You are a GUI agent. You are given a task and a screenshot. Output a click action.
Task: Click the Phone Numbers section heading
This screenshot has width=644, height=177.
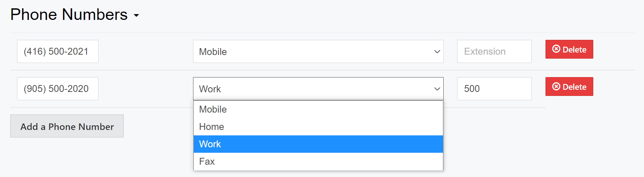click(69, 15)
